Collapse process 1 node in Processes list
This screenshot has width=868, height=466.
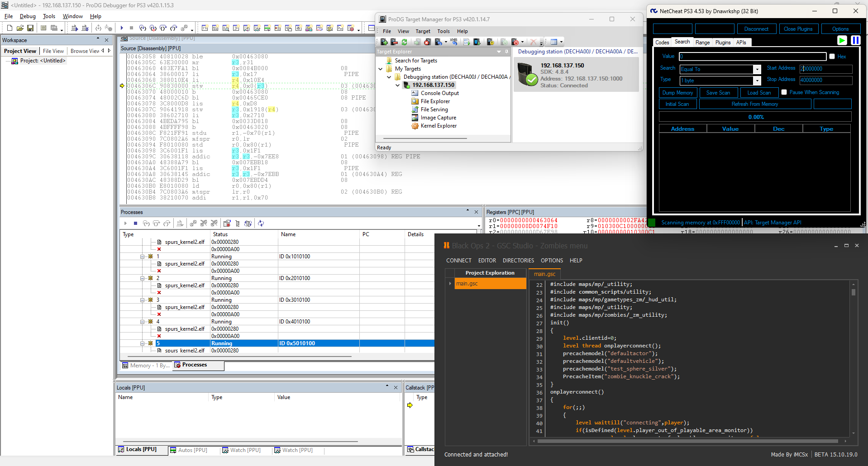click(142, 257)
